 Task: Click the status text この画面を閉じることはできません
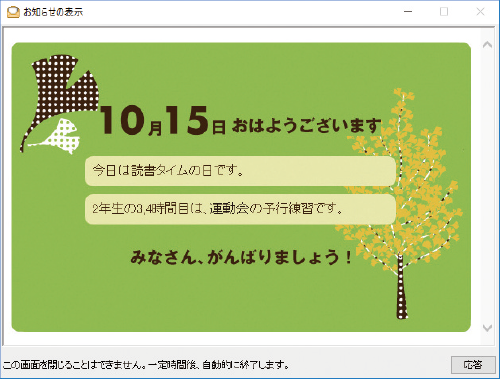point(74,365)
